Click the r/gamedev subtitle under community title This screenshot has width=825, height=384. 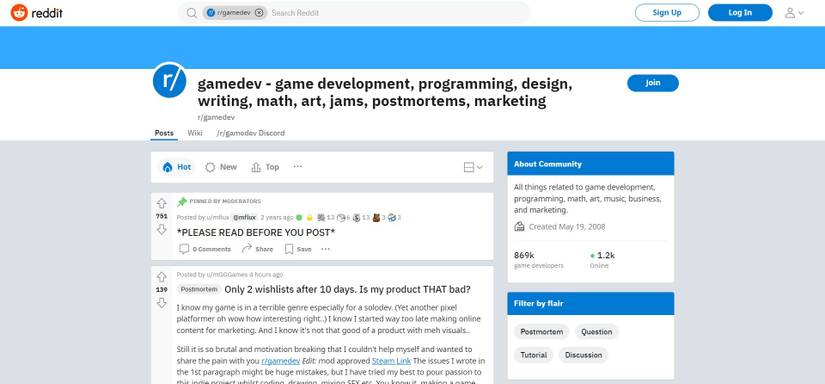pos(216,117)
